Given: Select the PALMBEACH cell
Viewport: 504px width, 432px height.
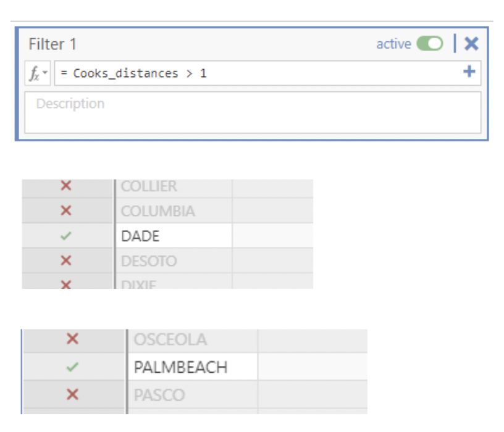Looking at the screenshot, I should point(192,367).
